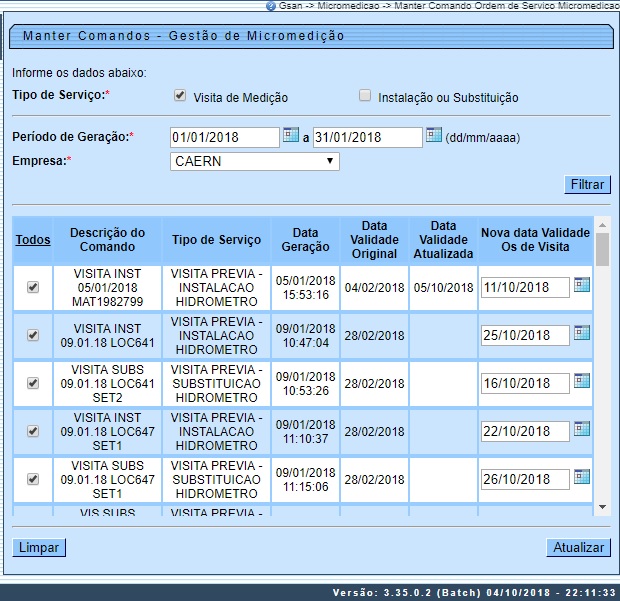
Task: Open calendar for period start date
Action: [290, 135]
